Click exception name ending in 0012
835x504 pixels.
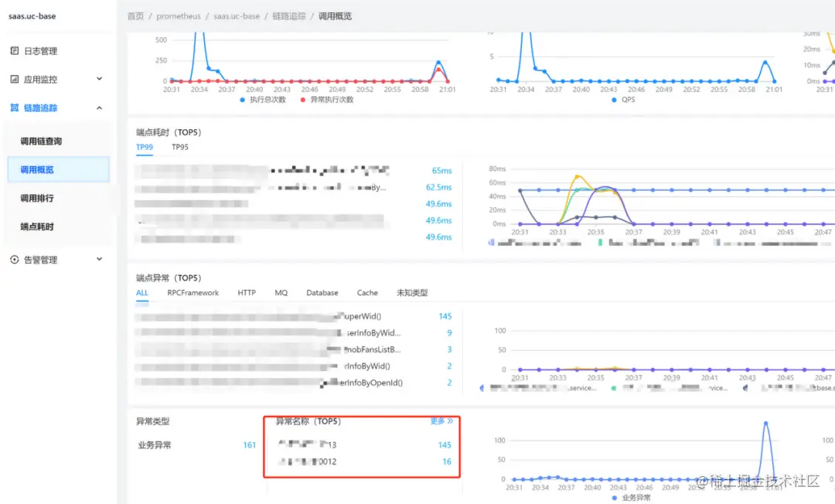point(307,461)
